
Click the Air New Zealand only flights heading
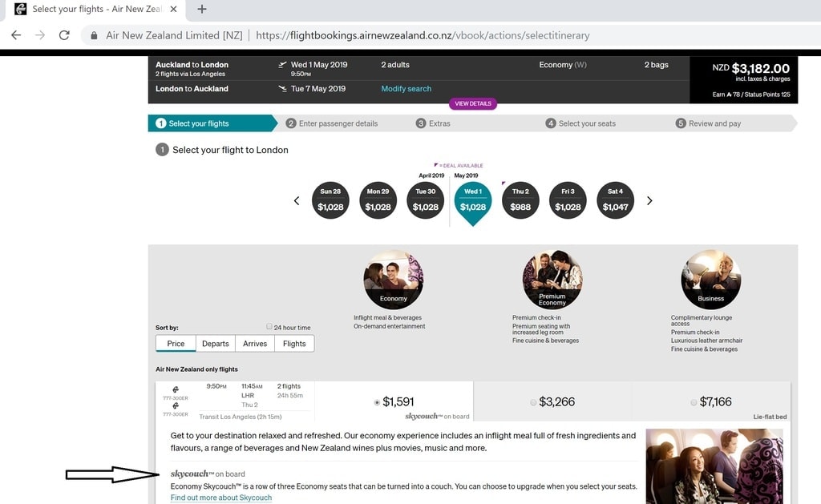[x=196, y=369]
